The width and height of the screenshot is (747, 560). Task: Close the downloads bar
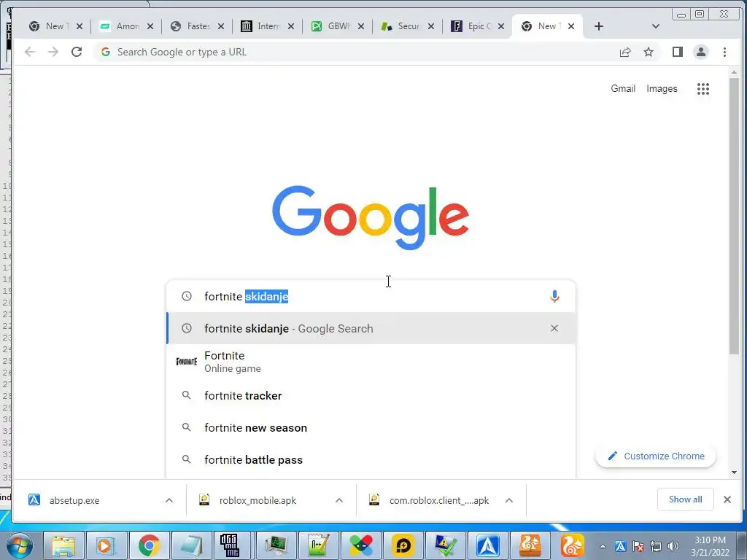pyautogui.click(x=727, y=499)
